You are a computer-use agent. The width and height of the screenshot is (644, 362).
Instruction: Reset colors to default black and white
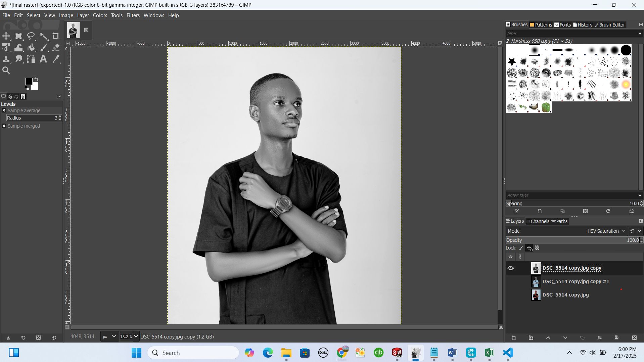click(x=27, y=88)
